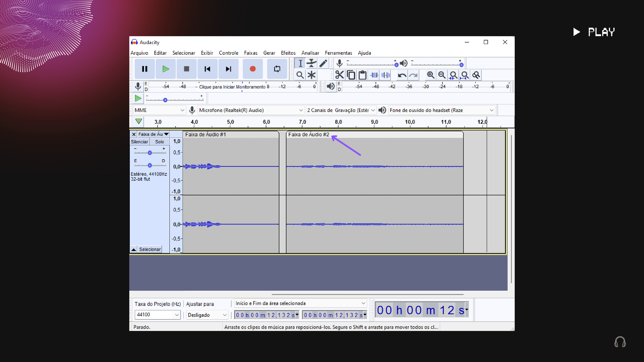Open the Efeitos menu
This screenshot has width=644, height=362.
[288, 53]
